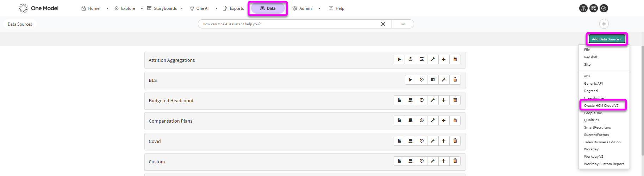Open the Admin tab
Screen dimensions: 644x176
[302, 8]
